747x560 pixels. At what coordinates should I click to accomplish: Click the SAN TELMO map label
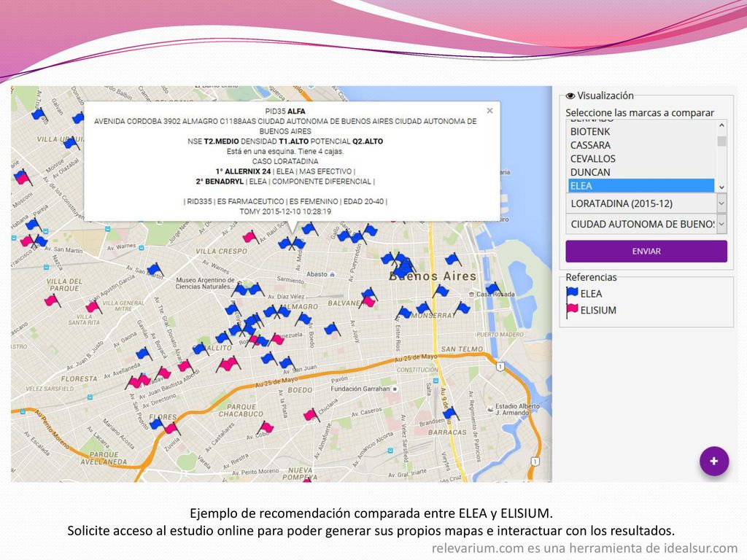coord(462,349)
